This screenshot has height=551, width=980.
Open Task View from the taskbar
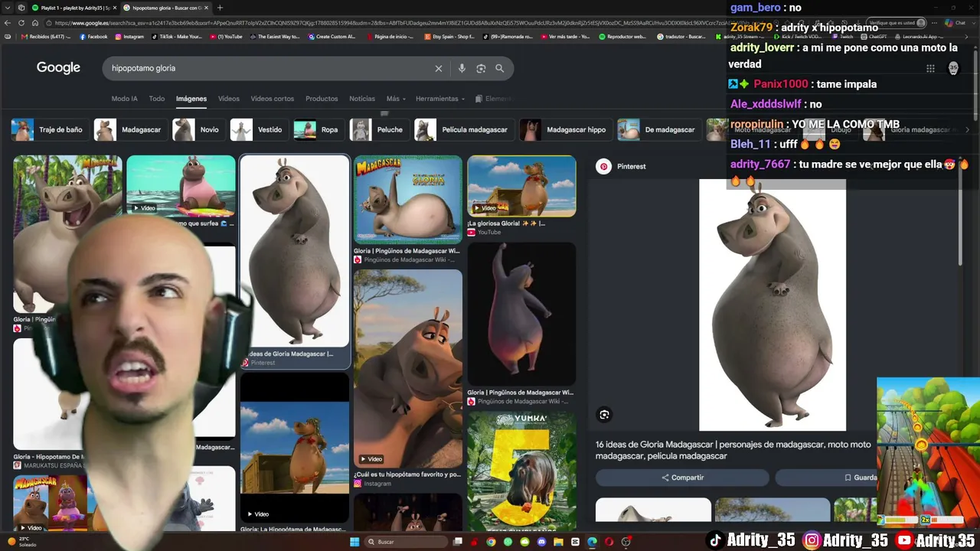(457, 542)
